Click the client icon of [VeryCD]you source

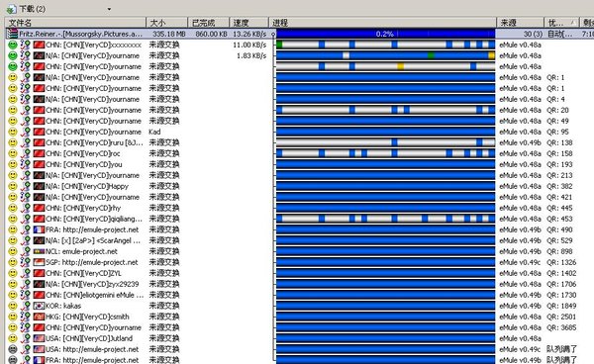pyautogui.click(x=26, y=164)
